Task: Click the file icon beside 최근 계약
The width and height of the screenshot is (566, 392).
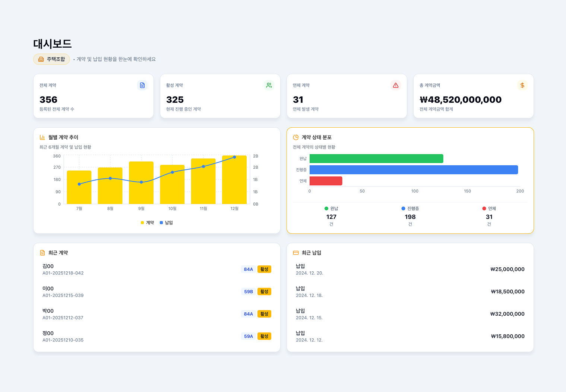Action: tap(42, 253)
